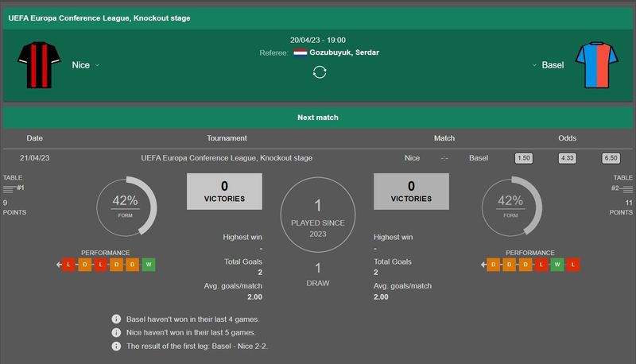This screenshot has height=364, width=636.
Task: Click Nice's first orange D performance badge
Action: (85, 265)
